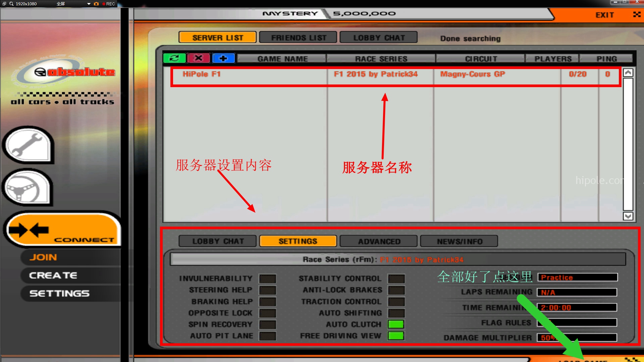Toggle the Spin Recovery checkbox

267,324
